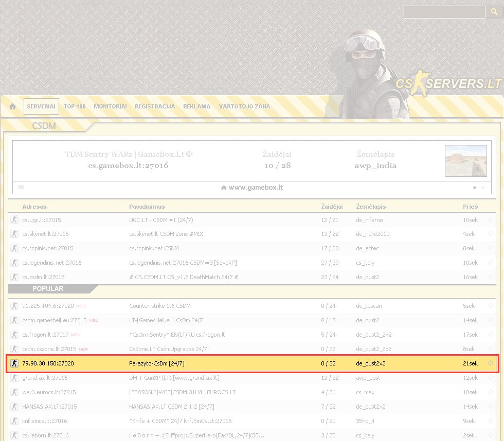Click the cs.legendinis.net:27016 CSDMW3 [SaveXP] name

183,263
